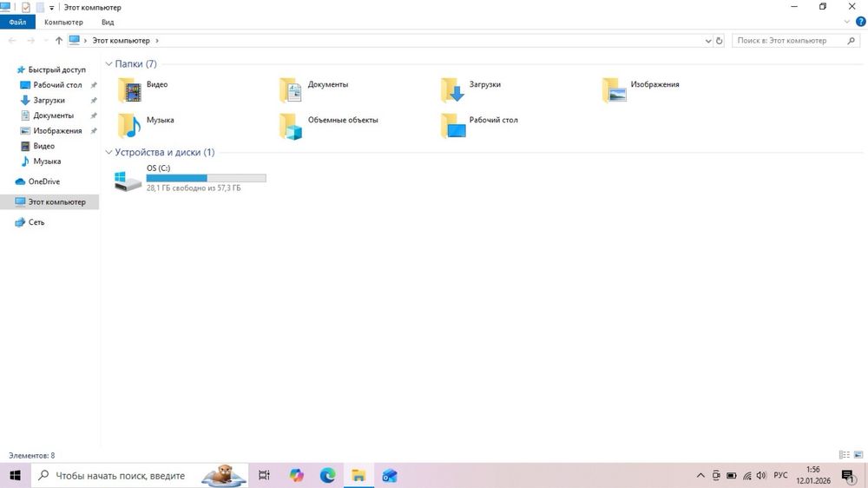The width and height of the screenshot is (868, 488).
Task: Open Task View on taskbar
Action: pyautogui.click(x=264, y=475)
